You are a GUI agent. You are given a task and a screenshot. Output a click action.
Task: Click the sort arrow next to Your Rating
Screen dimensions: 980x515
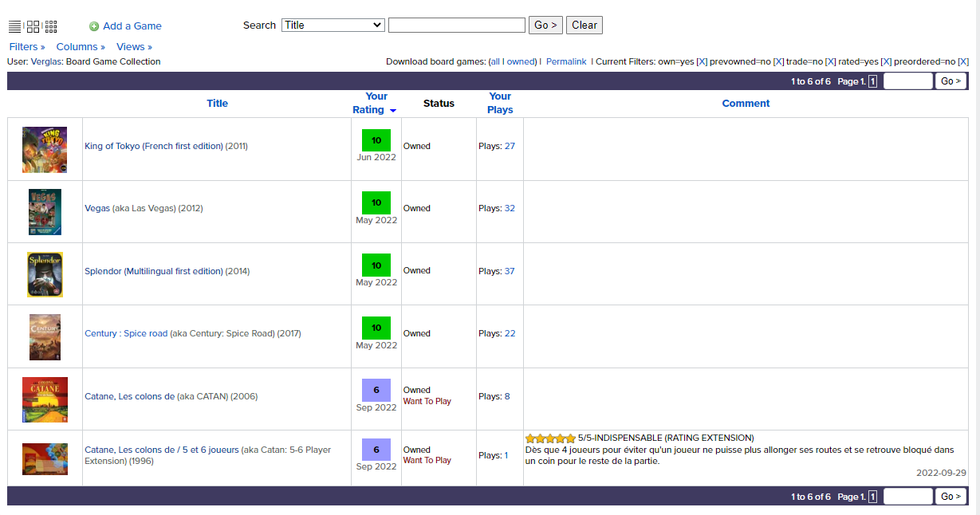coord(392,111)
